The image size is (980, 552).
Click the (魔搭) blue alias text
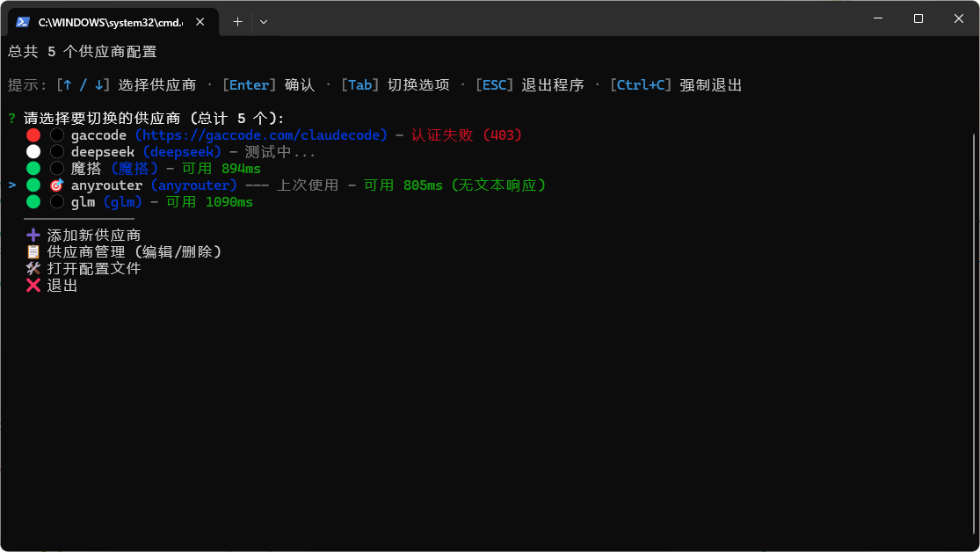click(x=134, y=169)
